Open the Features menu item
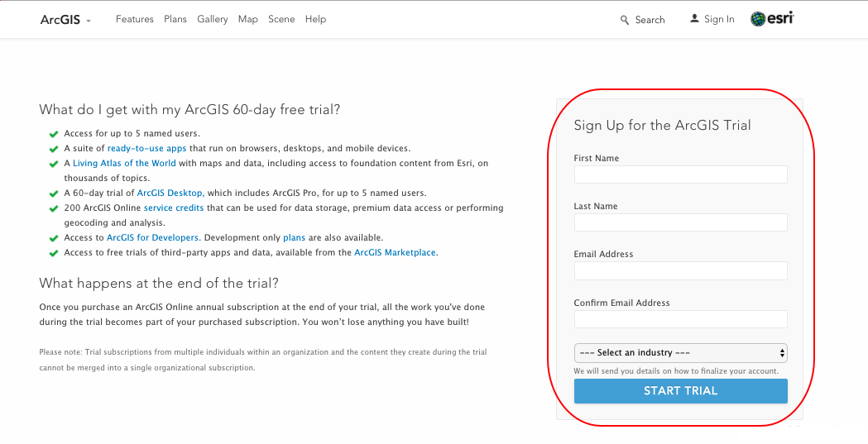The height and width of the screenshot is (444, 868). point(135,19)
